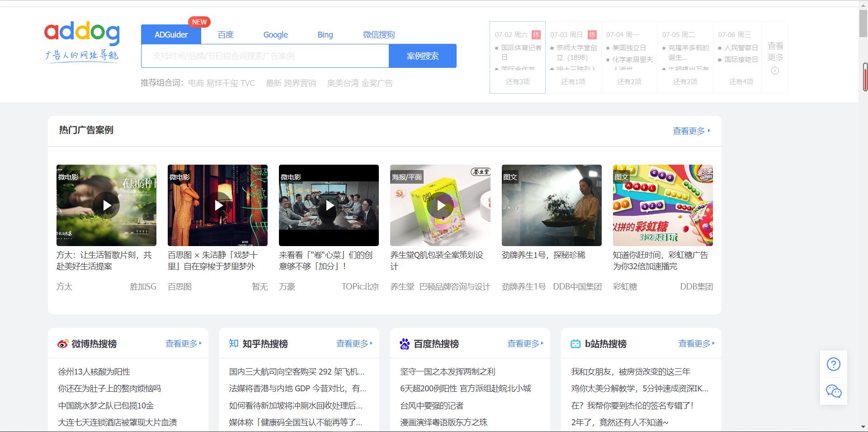
Task: Expand 还有4项 under 07-06 周三
Action: [x=737, y=82]
